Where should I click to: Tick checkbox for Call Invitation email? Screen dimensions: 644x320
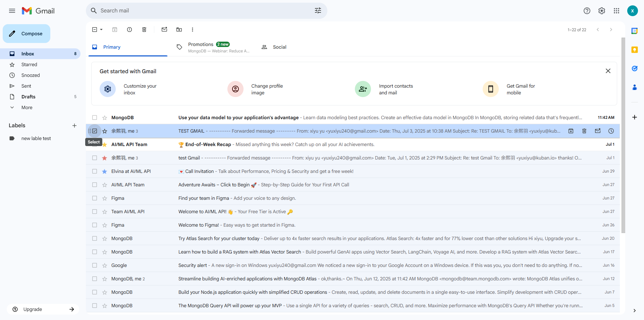coord(95,171)
